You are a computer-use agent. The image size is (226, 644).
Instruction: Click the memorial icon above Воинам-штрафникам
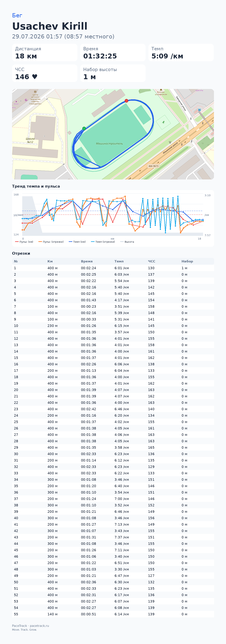(161, 90)
